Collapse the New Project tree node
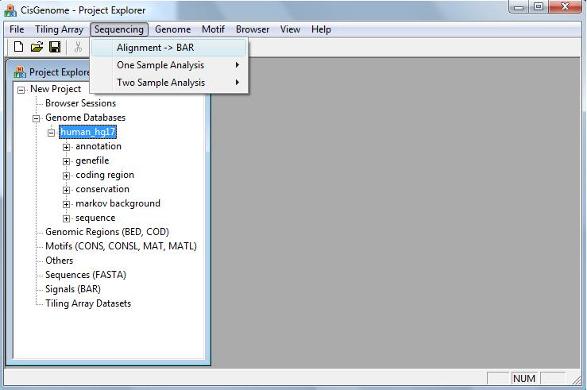This screenshot has width=587, height=390. pos(21,90)
